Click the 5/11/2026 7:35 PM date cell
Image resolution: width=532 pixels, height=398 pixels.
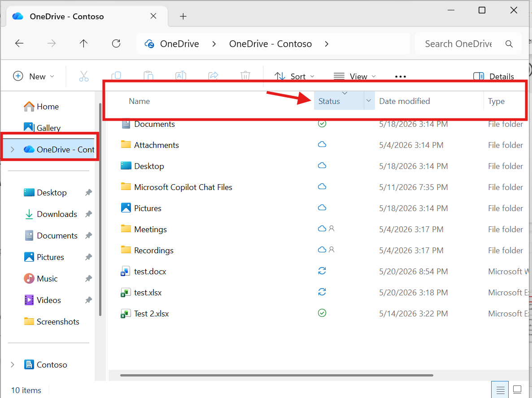click(413, 187)
